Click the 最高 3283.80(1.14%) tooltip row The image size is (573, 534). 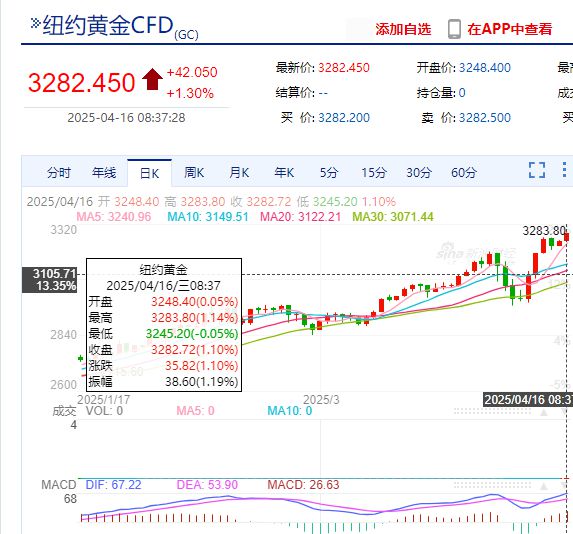pos(163,318)
